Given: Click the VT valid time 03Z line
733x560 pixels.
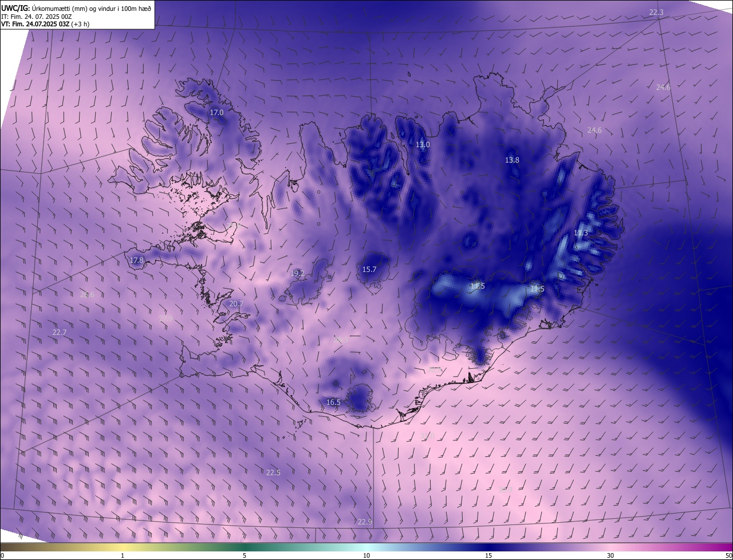Looking at the screenshot, I should (x=45, y=24).
